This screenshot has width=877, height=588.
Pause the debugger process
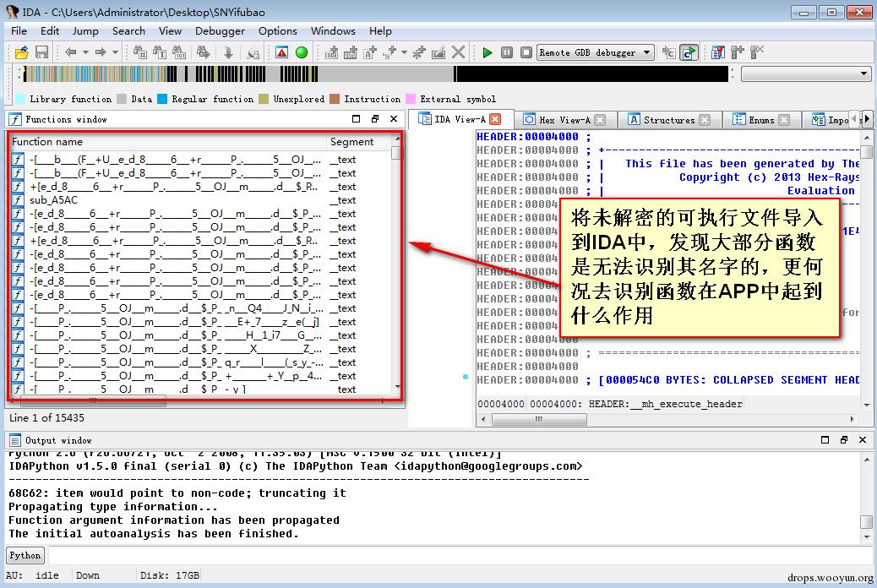tap(507, 52)
